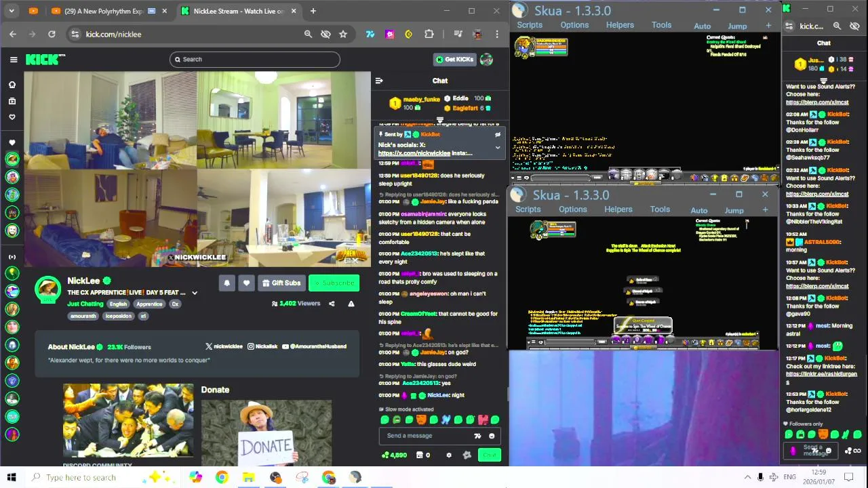Expand the stream title chevron
This screenshot has height=488, width=868.
[195, 293]
